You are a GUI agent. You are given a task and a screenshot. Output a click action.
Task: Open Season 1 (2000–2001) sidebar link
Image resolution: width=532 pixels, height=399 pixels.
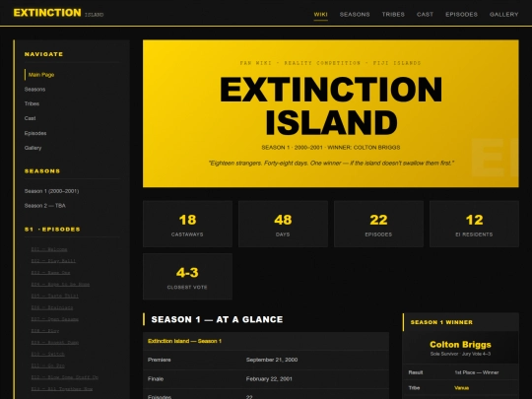(x=51, y=191)
